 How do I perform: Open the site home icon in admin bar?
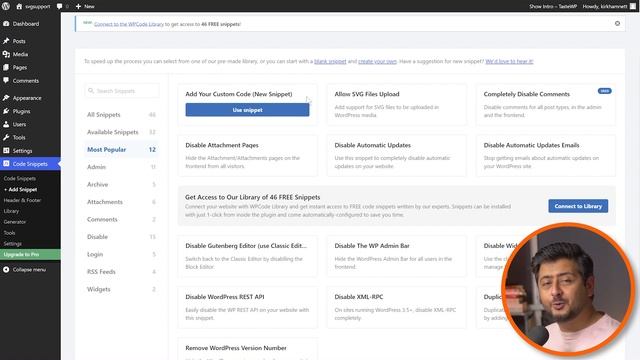(x=19, y=7)
